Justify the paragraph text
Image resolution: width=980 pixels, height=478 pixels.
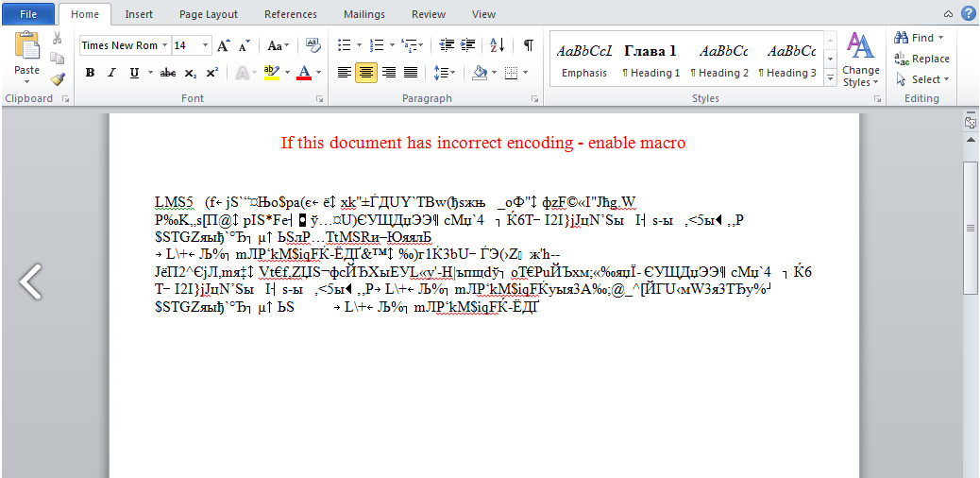[x=410, y=73]
